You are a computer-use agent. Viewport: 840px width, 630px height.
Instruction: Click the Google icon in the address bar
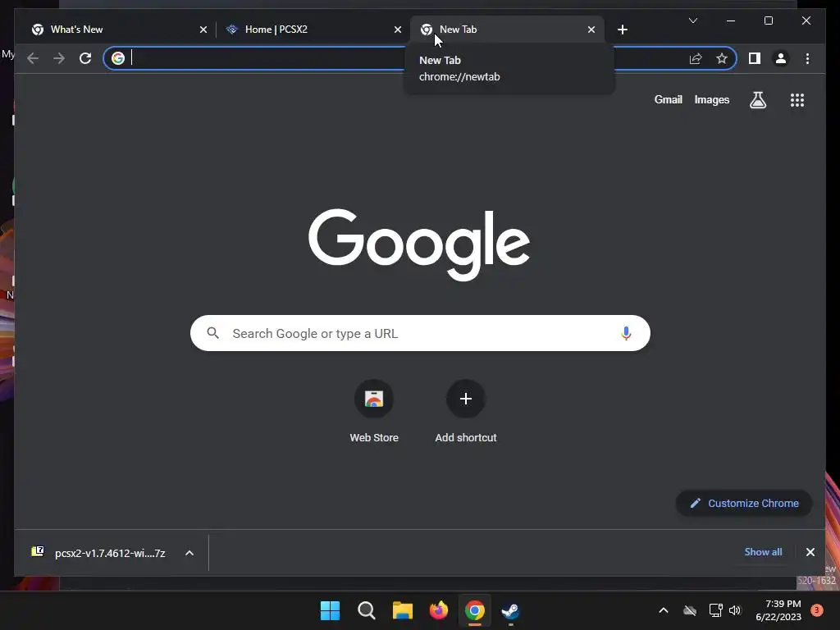(118, 58)
